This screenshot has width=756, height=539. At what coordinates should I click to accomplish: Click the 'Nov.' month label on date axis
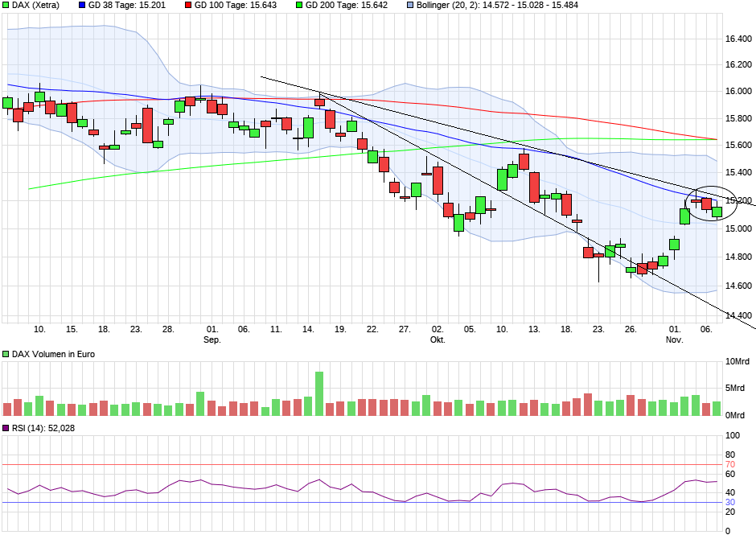pos(675,339)
